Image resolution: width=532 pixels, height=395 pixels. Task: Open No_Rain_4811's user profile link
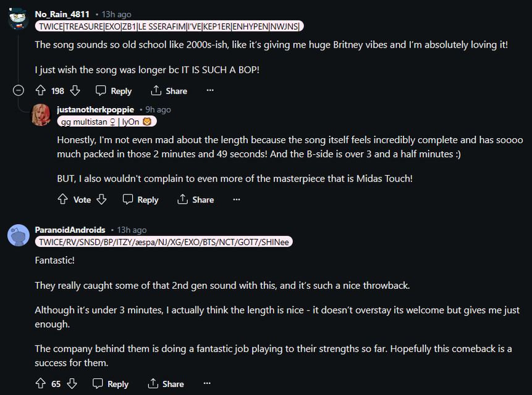(x=62, y=14)
